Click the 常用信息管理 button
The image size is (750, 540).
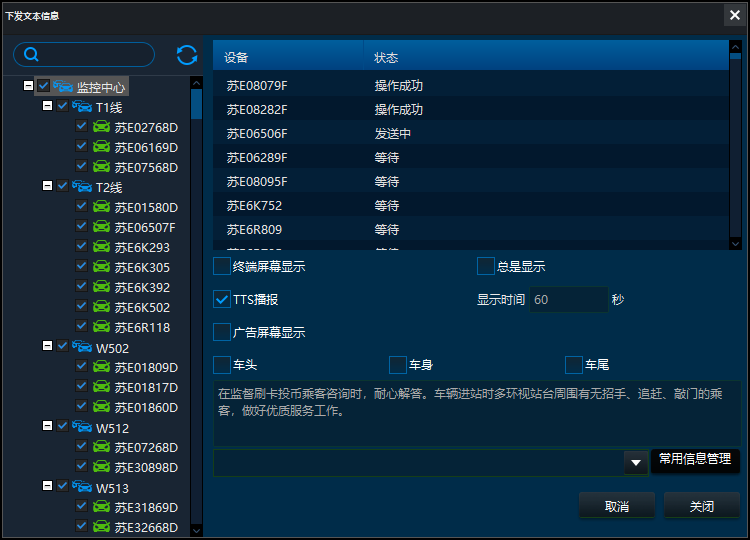[x=695, y=459]
